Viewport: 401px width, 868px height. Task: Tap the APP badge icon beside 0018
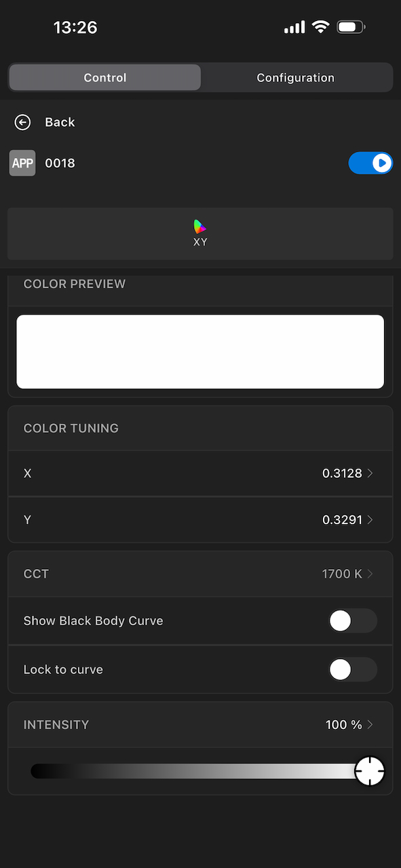click(22, 163)
